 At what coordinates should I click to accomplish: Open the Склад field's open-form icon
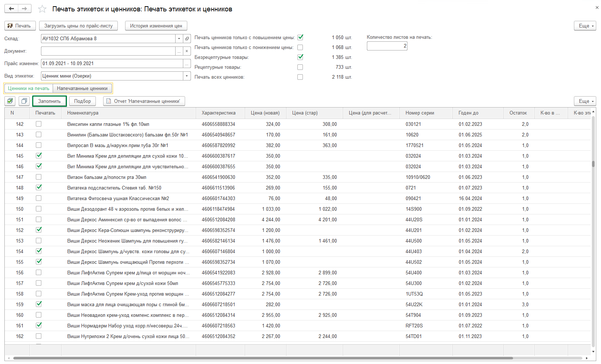pos(187,39)
